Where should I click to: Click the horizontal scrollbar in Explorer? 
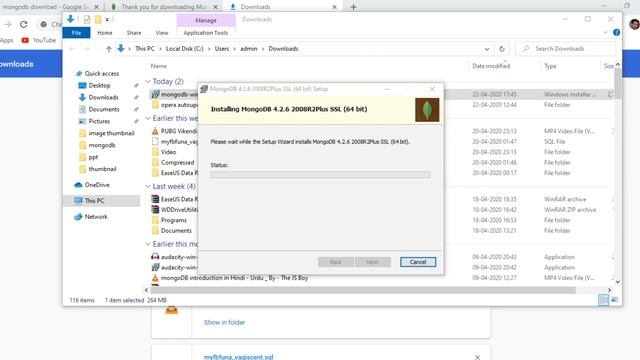tap(363, 290)
